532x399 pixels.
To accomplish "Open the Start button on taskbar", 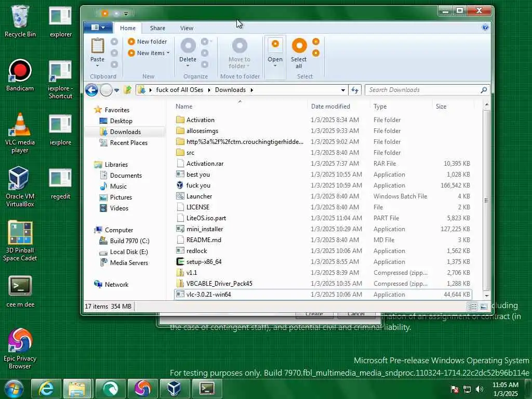I will coord(13,389).
